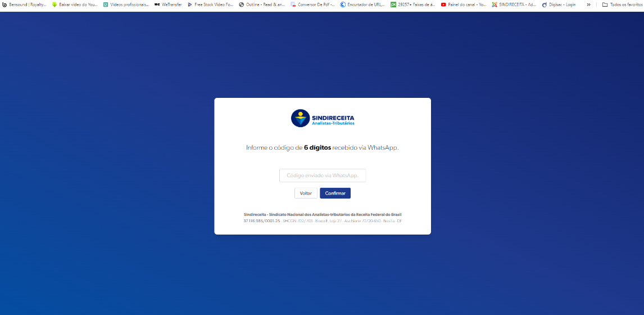Open the 29257+ Faixas bookmark
Viewport: 644px width, 315px height.
pyautogui.click(x=412, y=4)
